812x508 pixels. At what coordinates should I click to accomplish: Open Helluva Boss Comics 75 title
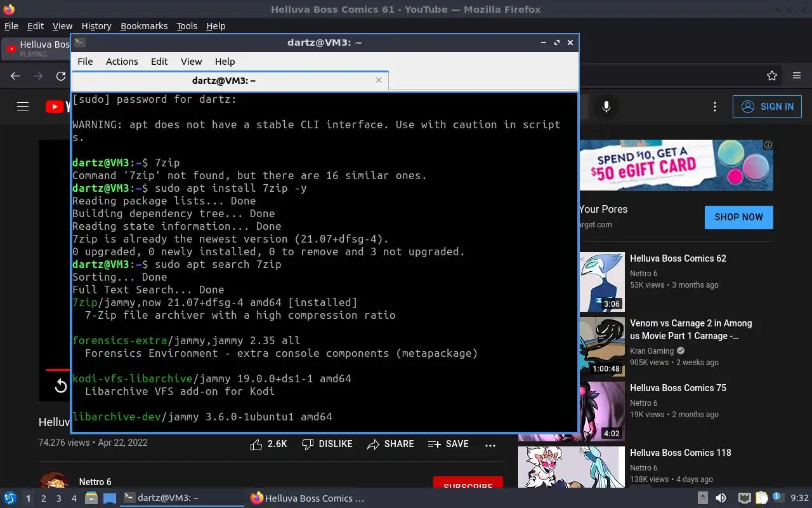(678, 388)
